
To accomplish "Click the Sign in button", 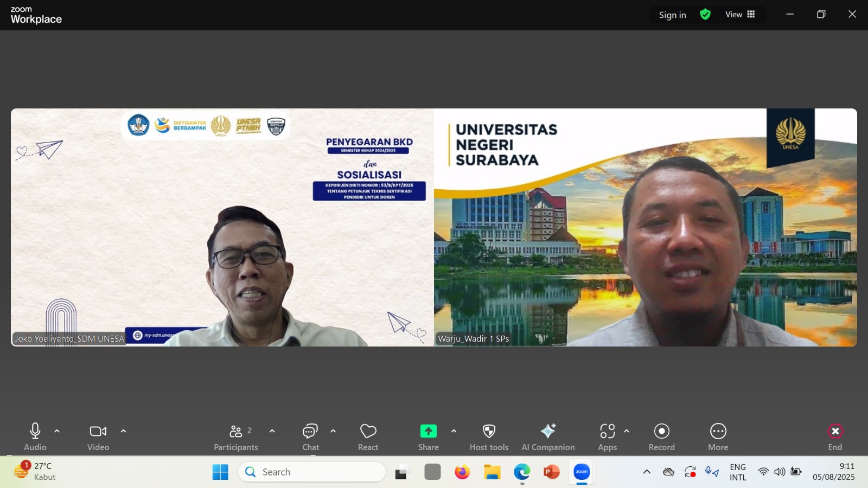I will [672, 15].
